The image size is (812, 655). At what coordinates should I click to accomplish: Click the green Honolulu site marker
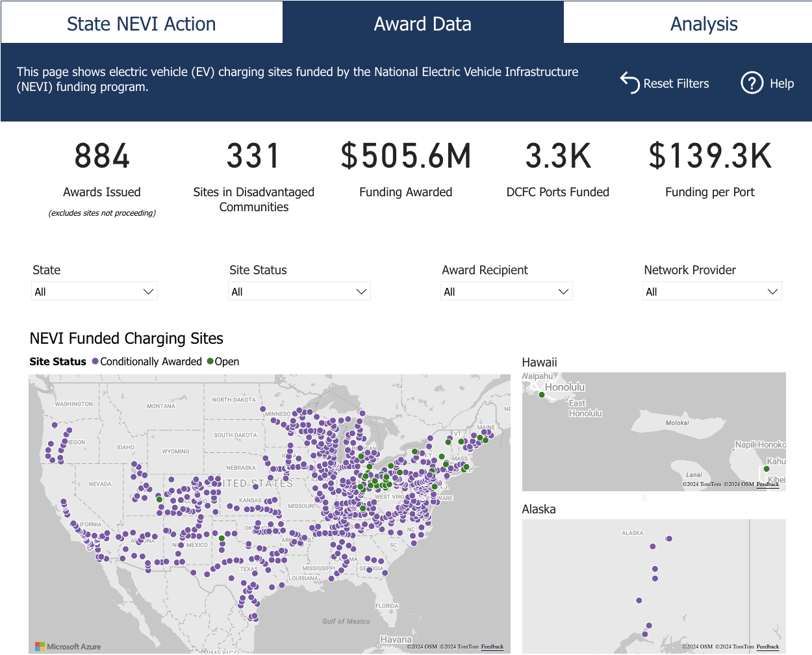[542, 394]
